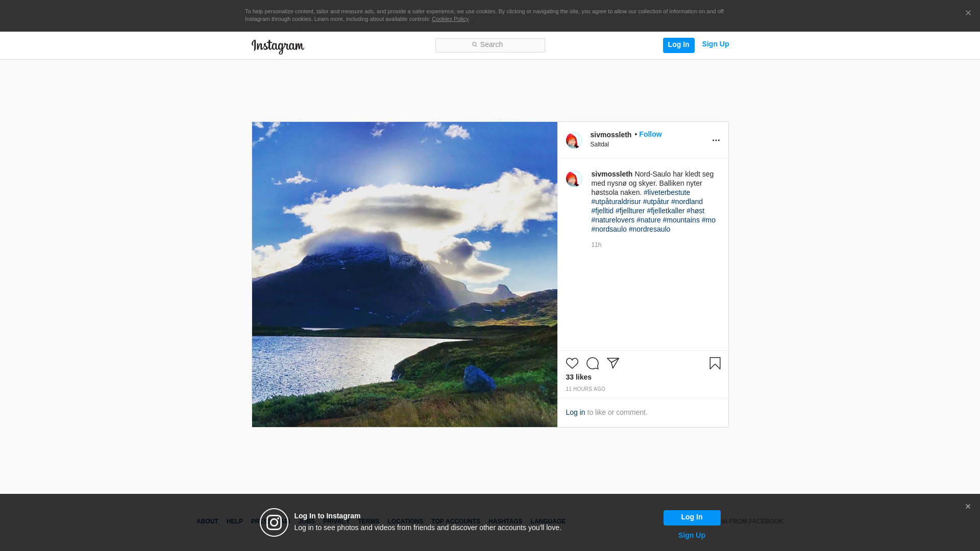Open the HASHTAGS footer link

pos(505,521)
